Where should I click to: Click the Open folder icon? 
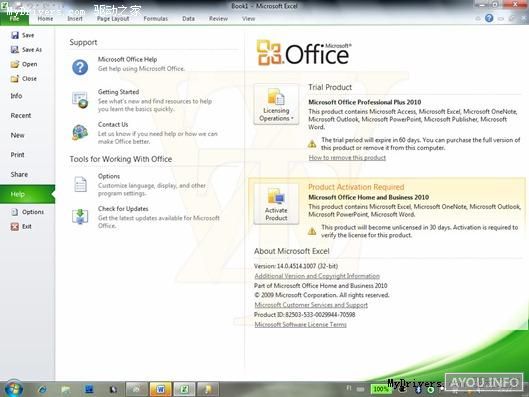pos(15,64)
